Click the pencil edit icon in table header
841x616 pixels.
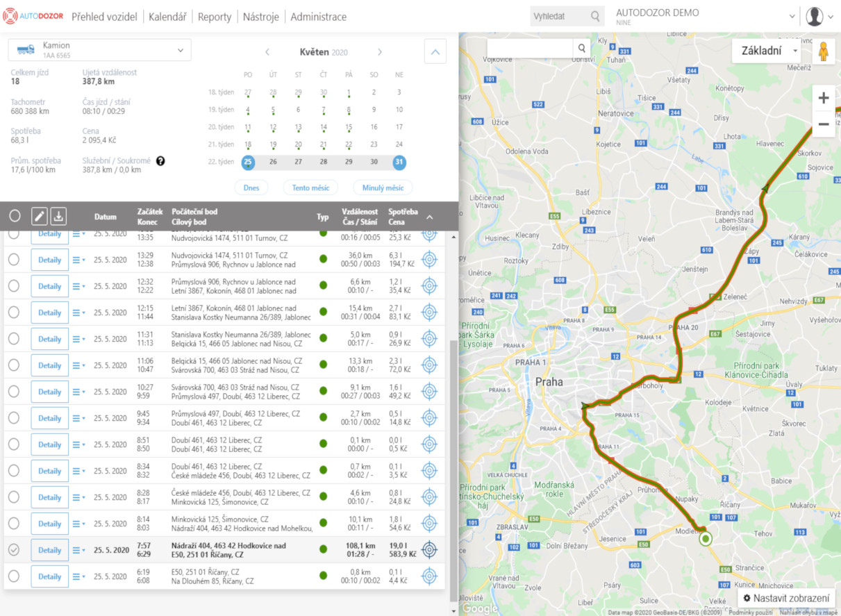[x=40, y=216]
